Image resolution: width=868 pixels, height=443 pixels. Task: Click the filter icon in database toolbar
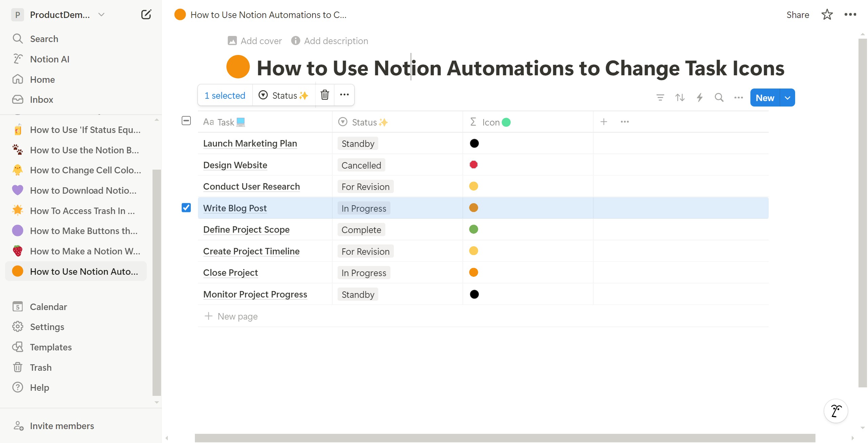[660, 98]
